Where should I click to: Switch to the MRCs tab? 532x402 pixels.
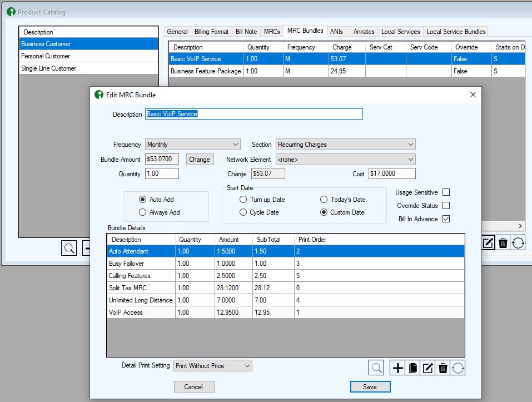pos(272,32)
